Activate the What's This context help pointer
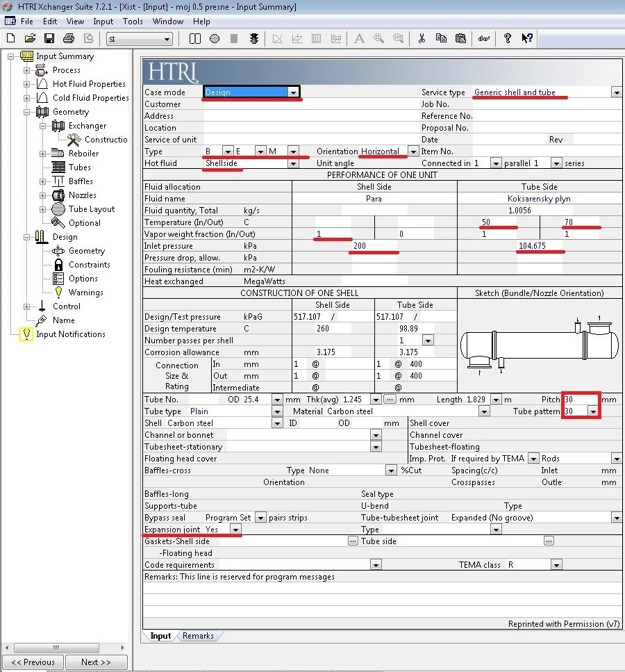 (527, 39)
